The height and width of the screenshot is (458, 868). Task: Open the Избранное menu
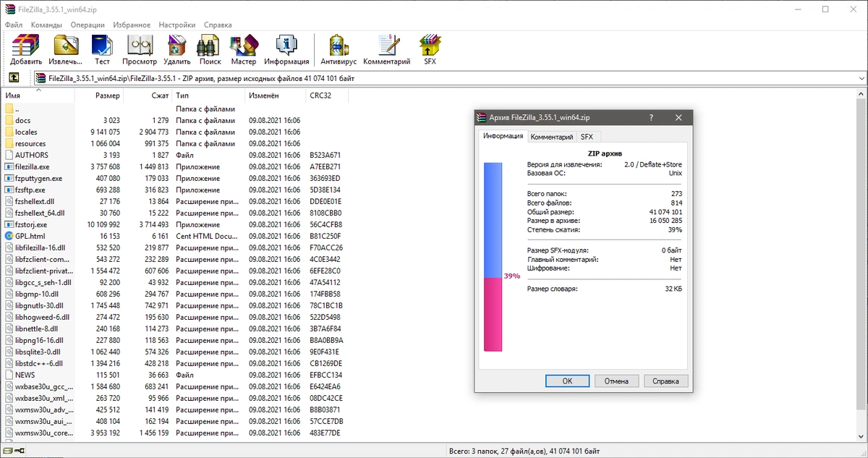[x=132, y=25]
